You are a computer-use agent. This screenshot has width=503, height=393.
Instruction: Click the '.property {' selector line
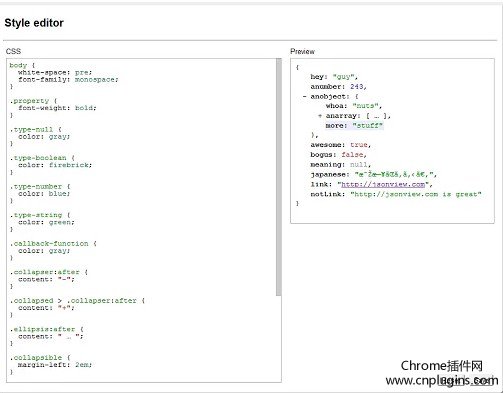tap(33, 101)
